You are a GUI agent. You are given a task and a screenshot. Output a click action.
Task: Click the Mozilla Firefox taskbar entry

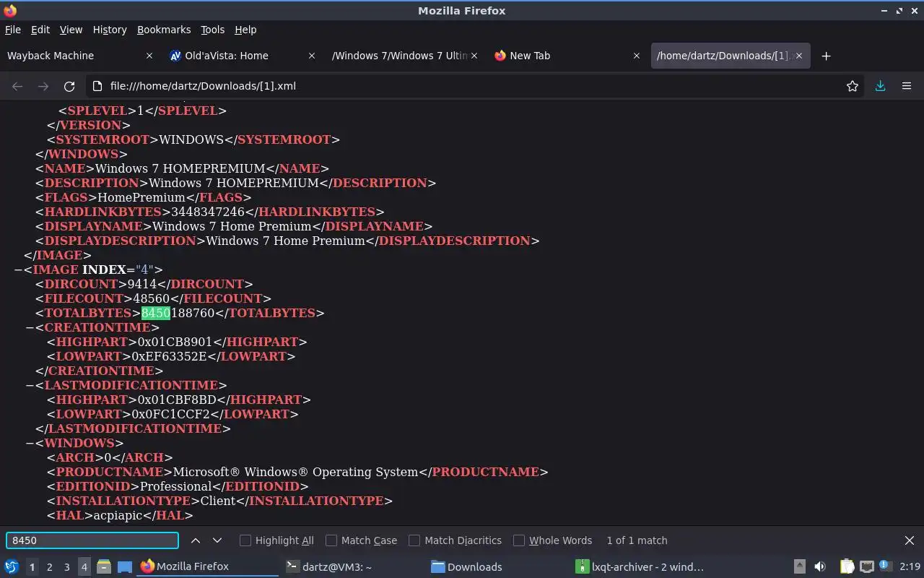click(x=208, y=566)
